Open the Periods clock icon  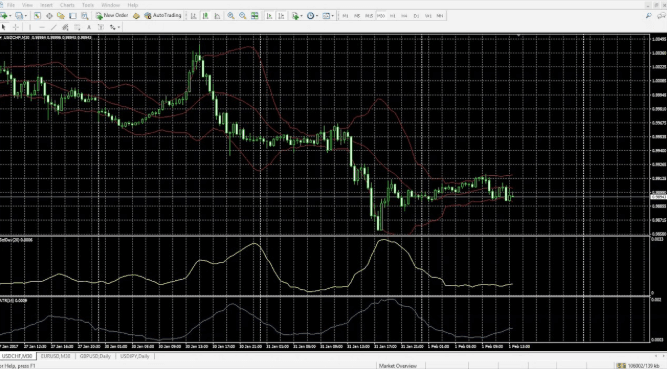point(311,16)
